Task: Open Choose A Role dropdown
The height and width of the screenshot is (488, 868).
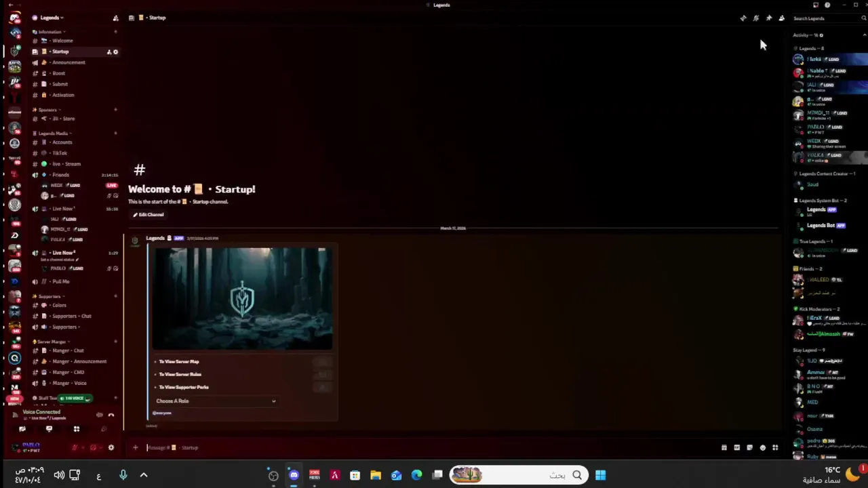Action: click(x=216, y=401)
